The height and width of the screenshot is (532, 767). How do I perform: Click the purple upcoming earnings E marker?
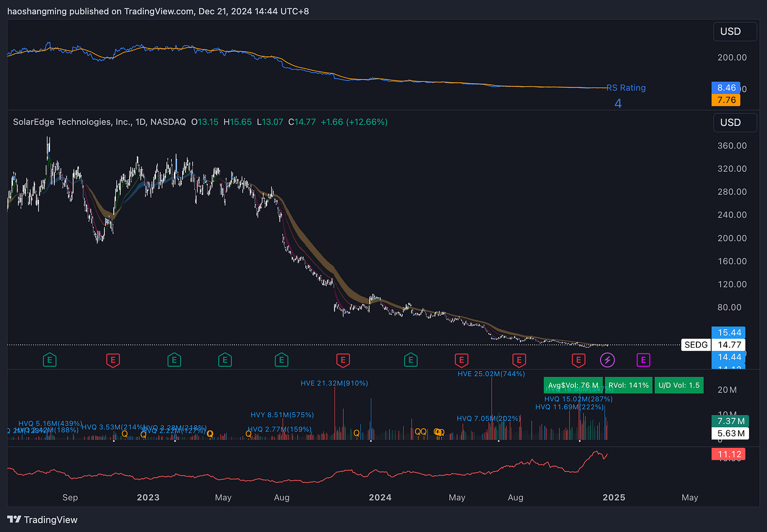coord(643,360)
